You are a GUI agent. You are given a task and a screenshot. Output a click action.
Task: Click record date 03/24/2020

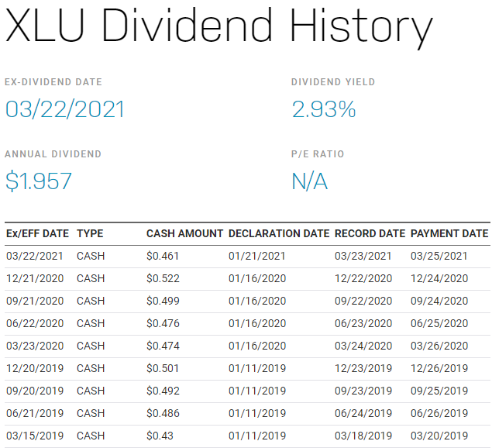pyautogui.click(x=363, y=346)
